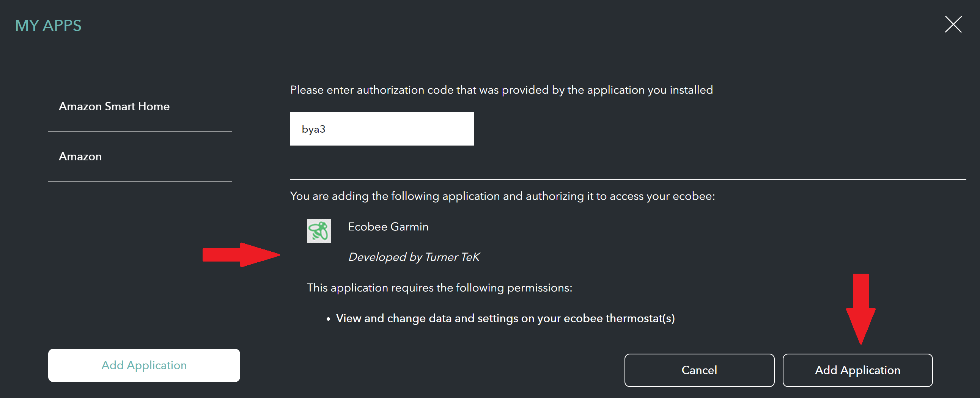Viewport: 980px width, 398px height.
Task: Click the MY APPS heading
Action: (48, 25)
